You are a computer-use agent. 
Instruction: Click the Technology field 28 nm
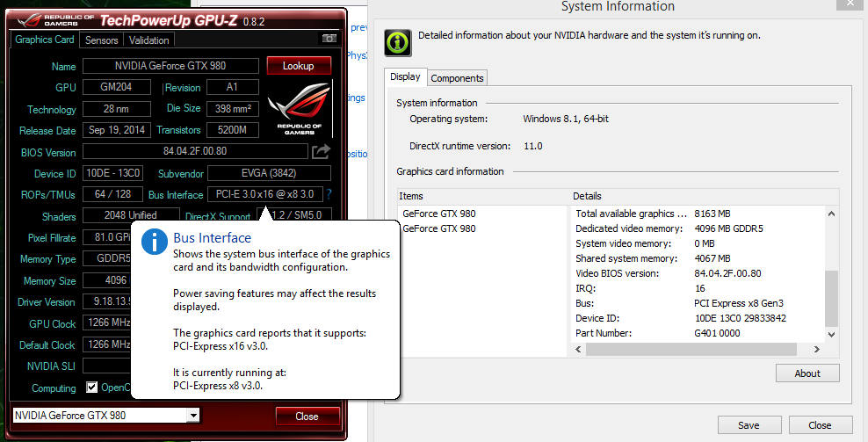pyautogui.click(x=116, y=109)
